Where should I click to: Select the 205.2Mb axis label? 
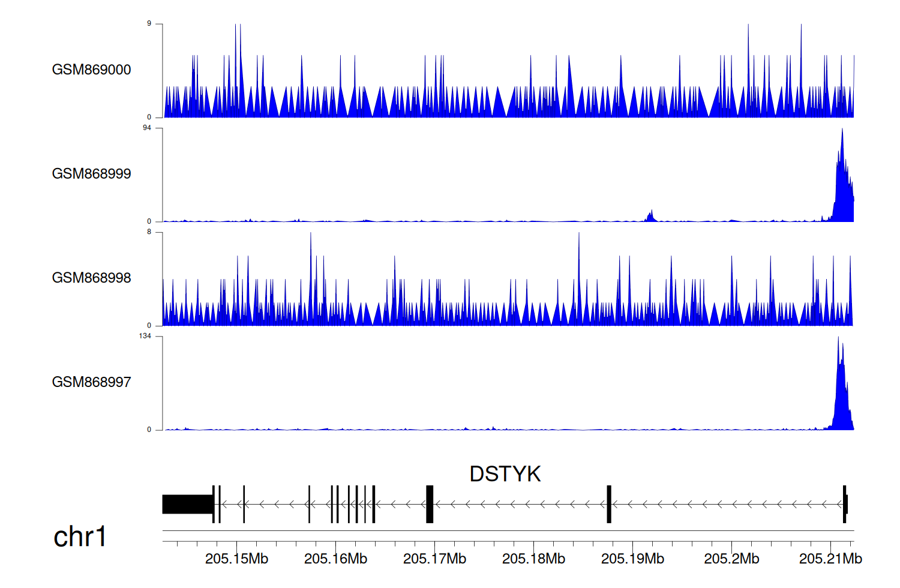click(x=731, y=559)
